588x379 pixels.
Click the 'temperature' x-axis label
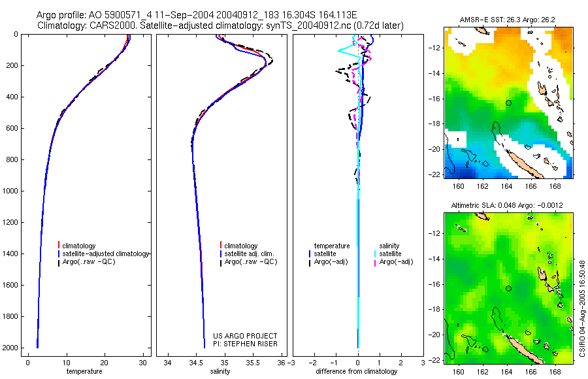(x=84, y=371)
